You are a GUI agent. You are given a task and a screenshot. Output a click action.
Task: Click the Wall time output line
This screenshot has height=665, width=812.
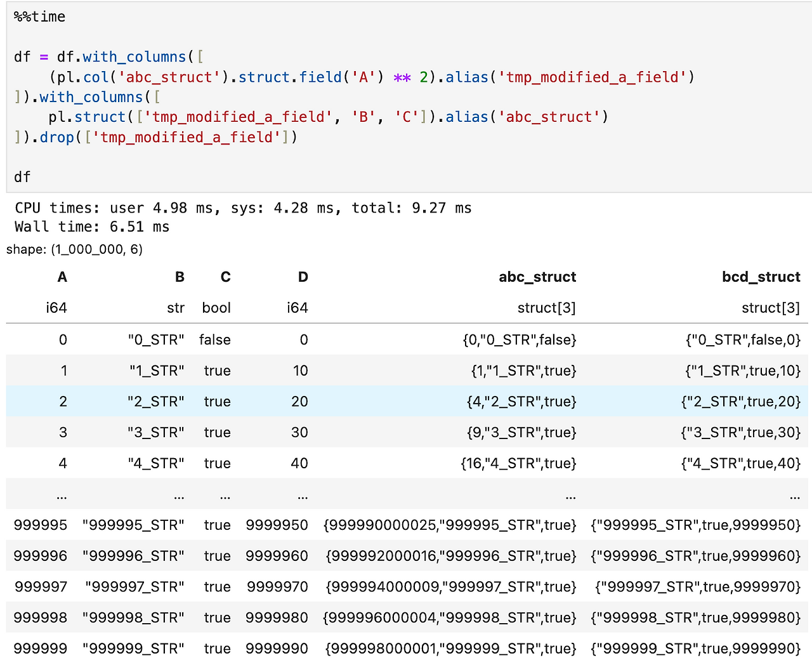pyautogui.click(x=92, y=227)
